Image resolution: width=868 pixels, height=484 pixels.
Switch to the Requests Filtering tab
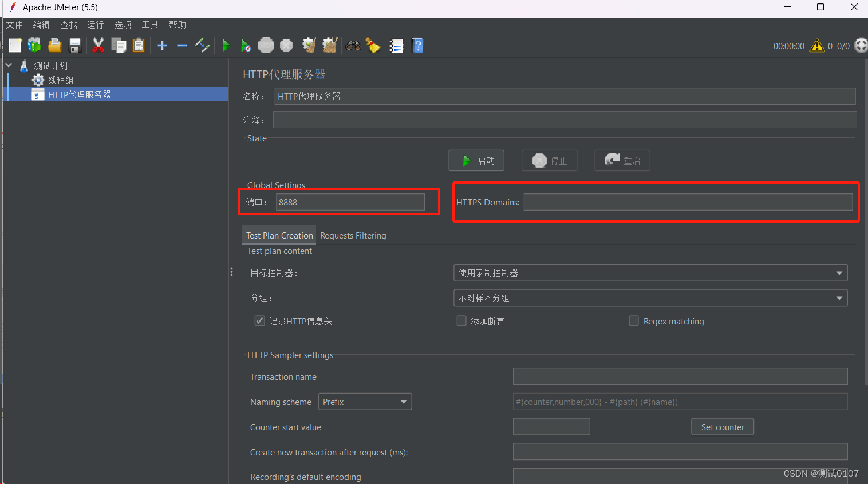353,236
